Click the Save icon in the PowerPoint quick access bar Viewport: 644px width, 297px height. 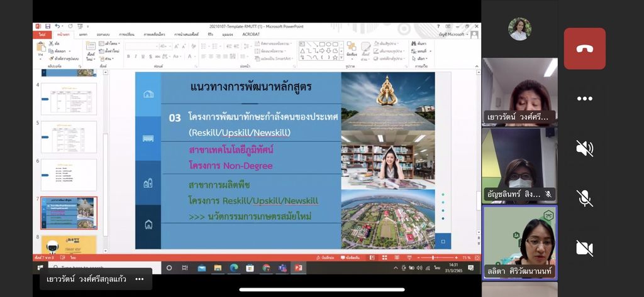coord(48,26)
